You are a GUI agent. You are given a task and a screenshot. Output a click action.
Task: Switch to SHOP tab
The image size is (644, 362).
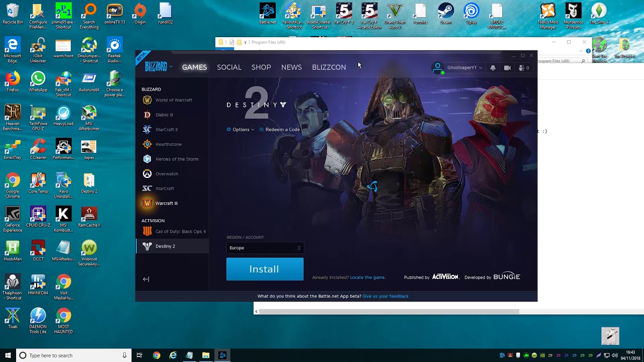(x=261, y=67)
